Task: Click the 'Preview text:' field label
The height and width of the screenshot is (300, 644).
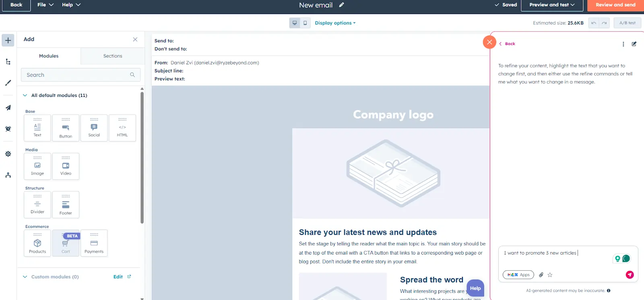Action: (170, 79)
